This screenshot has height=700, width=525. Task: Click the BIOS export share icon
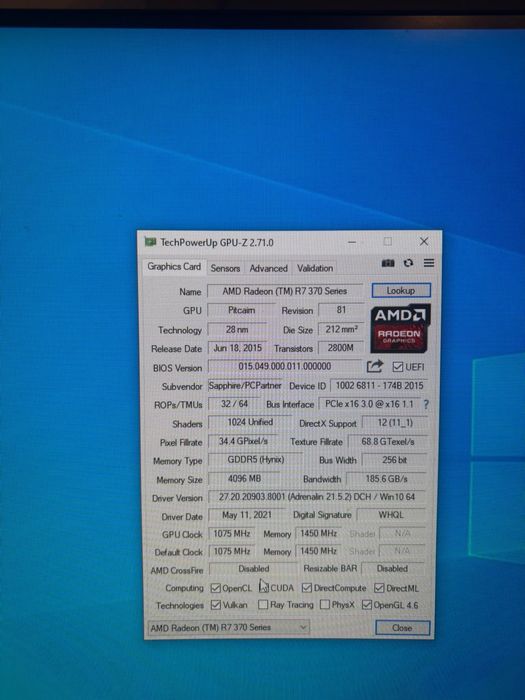[x=375, y=367]
